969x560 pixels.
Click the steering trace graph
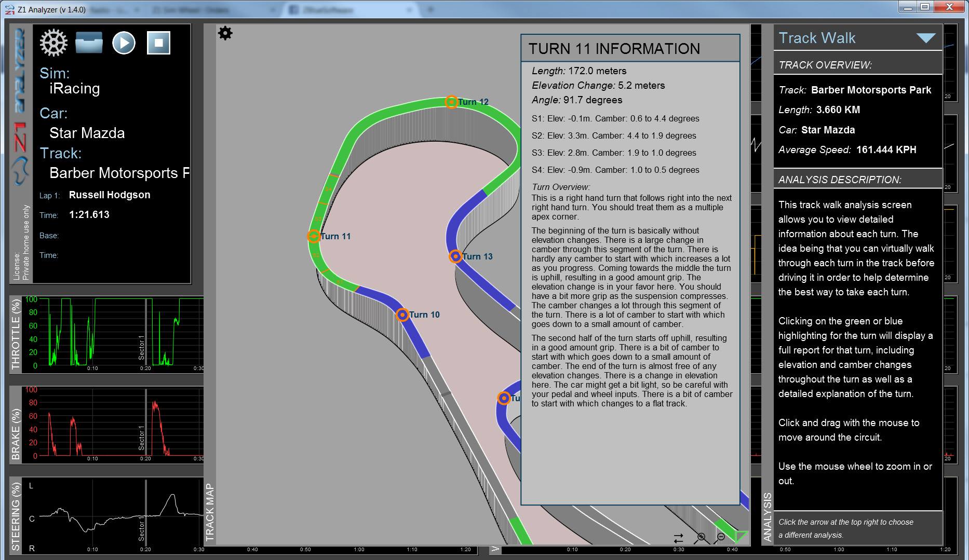[x=114, y=516]
